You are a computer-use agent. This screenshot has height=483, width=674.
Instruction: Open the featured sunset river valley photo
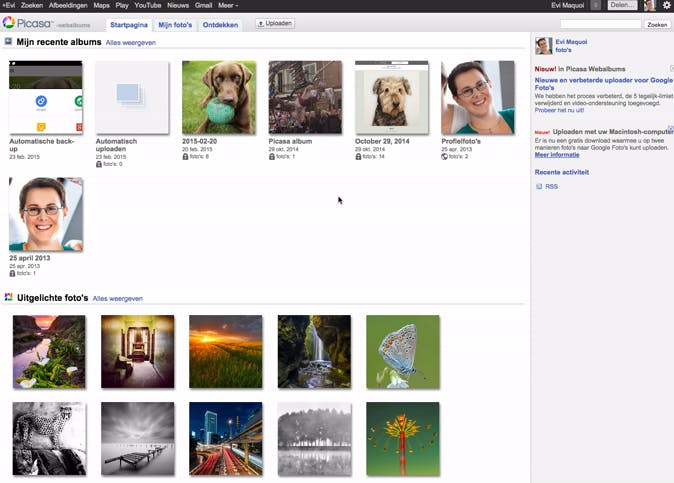point(49,352)
